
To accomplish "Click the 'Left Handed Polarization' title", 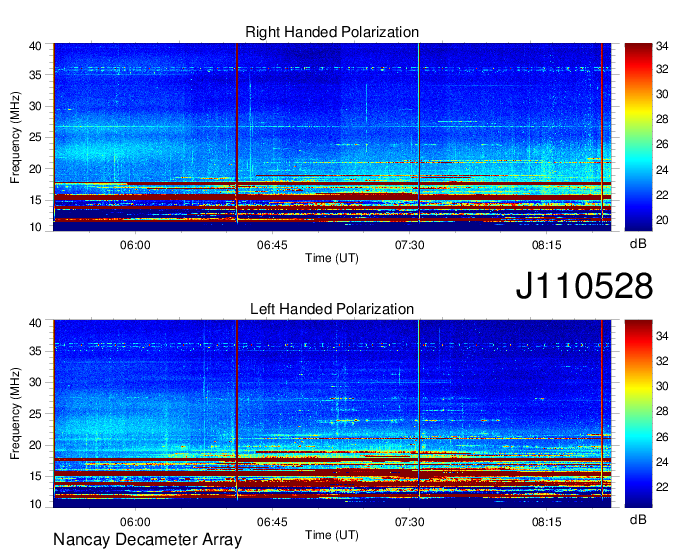I will (332, 309).
